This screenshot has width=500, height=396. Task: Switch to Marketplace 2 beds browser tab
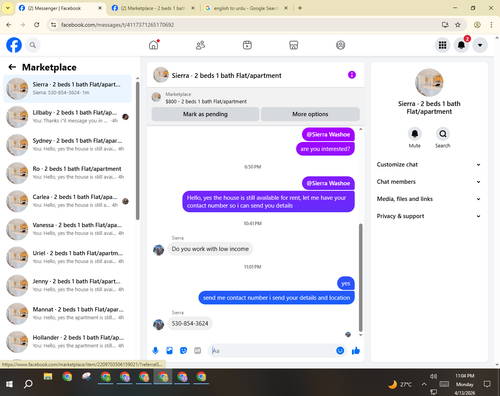coord(153,8)
